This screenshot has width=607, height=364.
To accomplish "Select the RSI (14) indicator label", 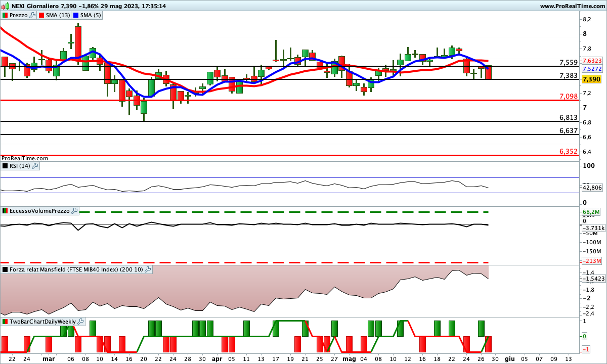I will pyautogui.click(x=20, y=165).
